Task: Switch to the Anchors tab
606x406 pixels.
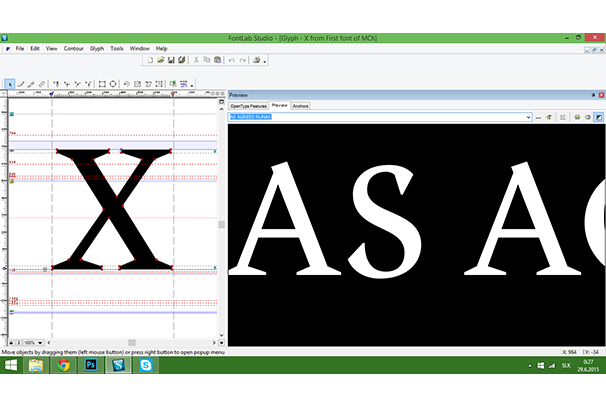Action: [301, 105]
